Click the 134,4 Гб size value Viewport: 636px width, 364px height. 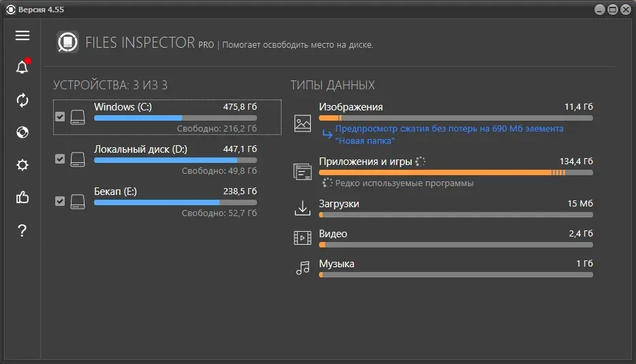click(576, 161)
